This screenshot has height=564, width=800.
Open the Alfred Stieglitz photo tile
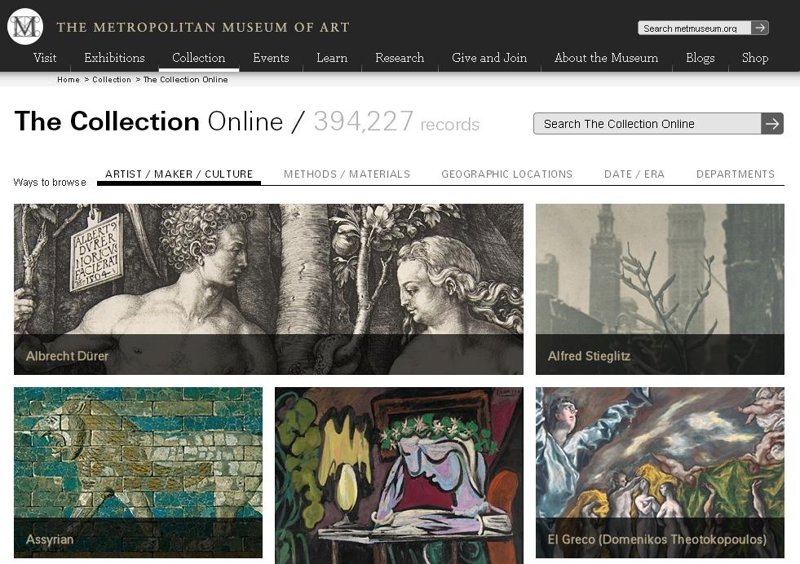pos(660,289)
